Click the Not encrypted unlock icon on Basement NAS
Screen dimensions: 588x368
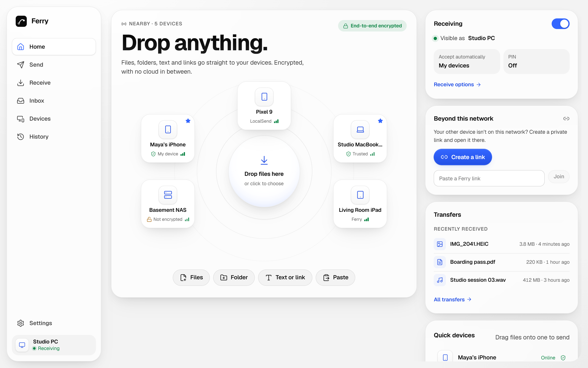tap(149, 219)
